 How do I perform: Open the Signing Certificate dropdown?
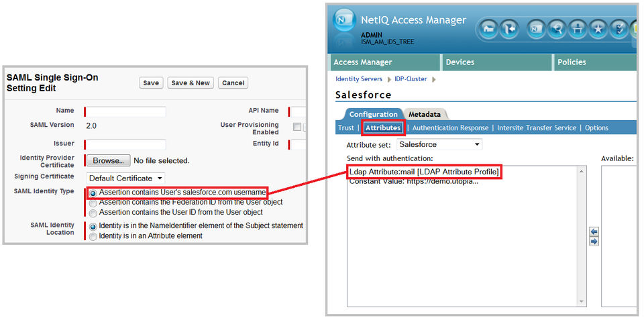point(125,178)
